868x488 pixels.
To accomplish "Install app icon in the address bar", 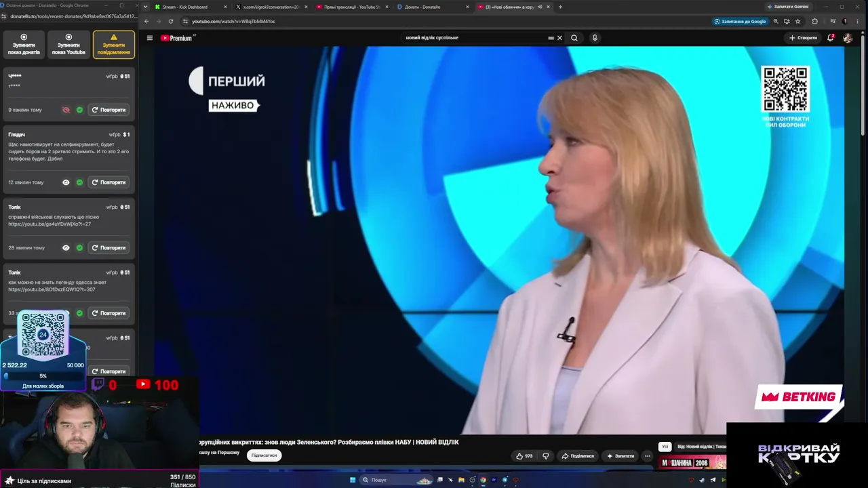I will [787, 21].
